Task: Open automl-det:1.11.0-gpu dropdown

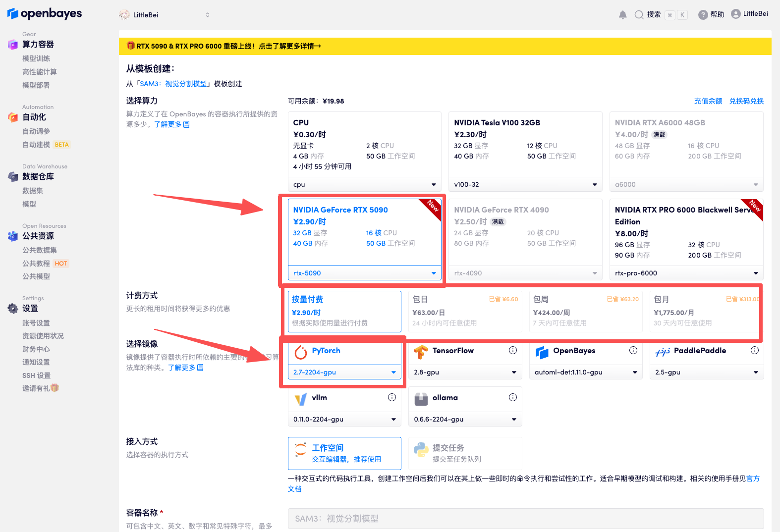Action: click(586, 372)
